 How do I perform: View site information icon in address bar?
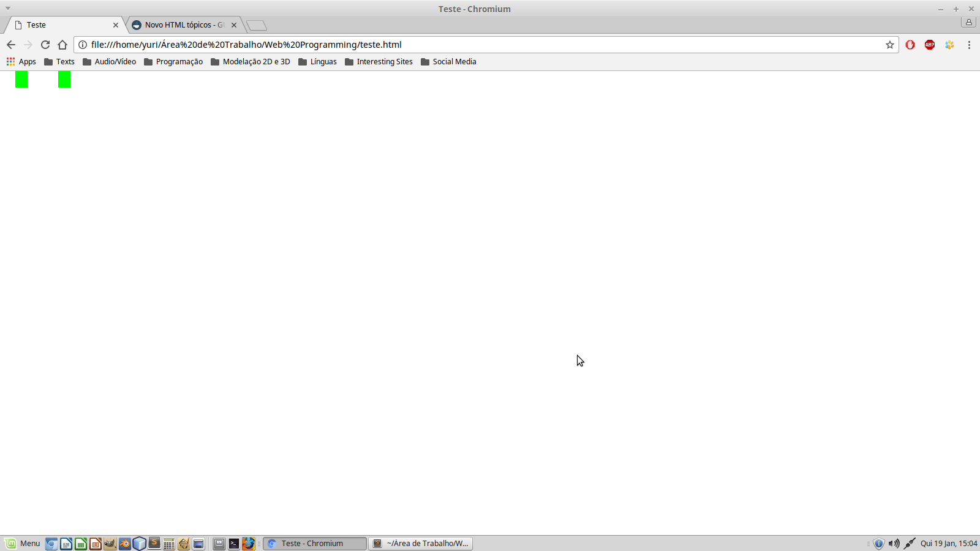[x=83, y=45]
